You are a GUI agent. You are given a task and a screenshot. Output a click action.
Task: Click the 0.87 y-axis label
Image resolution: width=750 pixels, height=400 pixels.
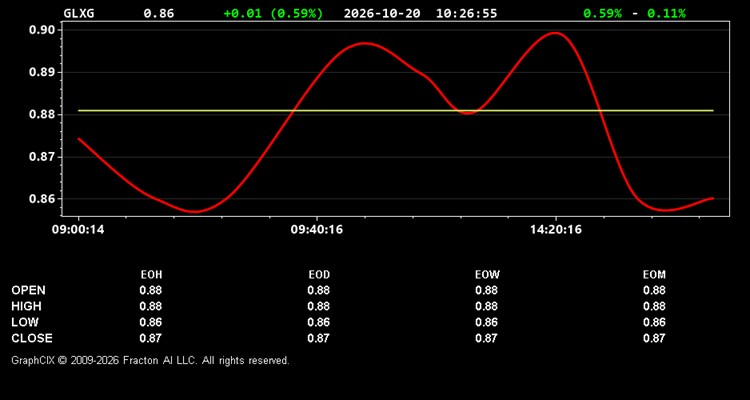(x=43, y=156)
